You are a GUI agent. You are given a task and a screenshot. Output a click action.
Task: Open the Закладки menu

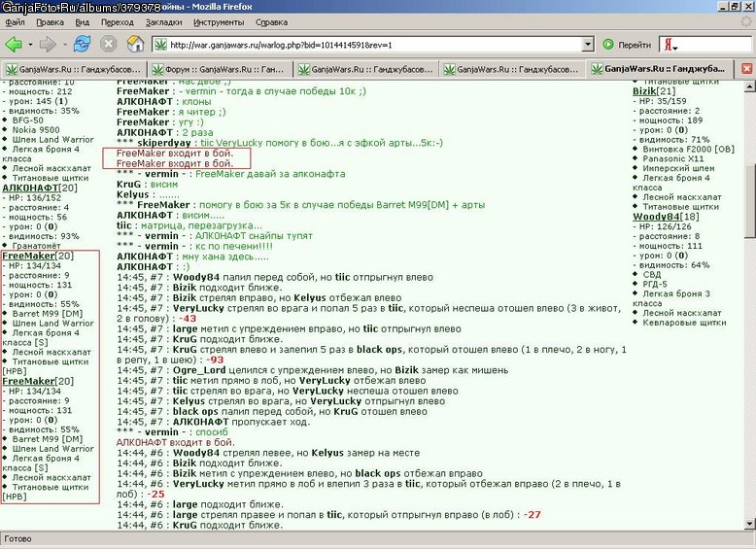coord(164,22)
